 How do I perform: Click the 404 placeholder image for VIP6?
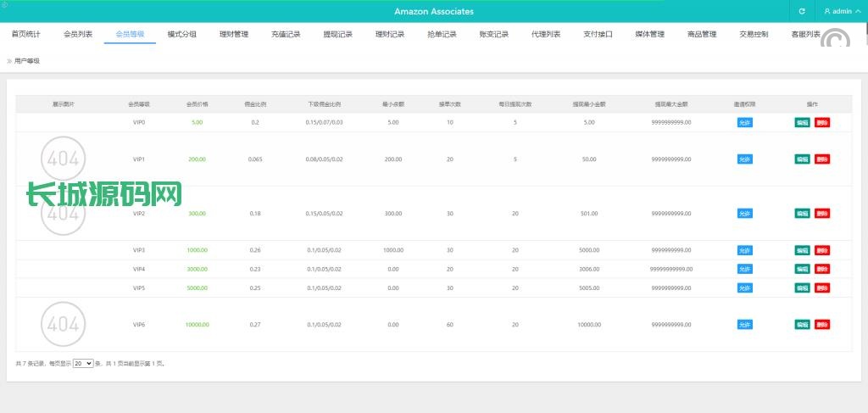point(63,324)
